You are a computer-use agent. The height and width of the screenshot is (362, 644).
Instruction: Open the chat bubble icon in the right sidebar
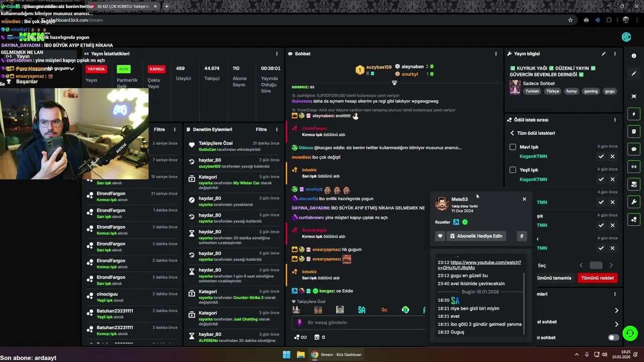634,149
